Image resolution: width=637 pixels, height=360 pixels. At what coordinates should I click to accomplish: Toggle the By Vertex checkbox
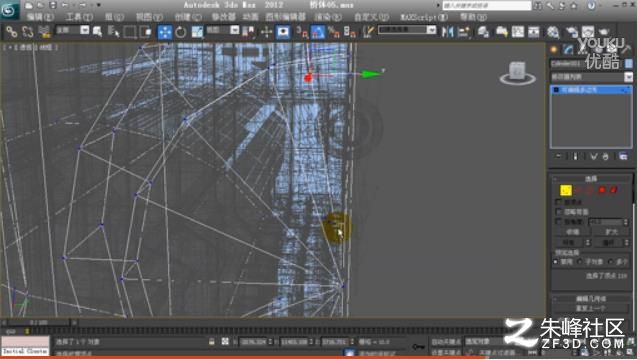click(559, 202)
